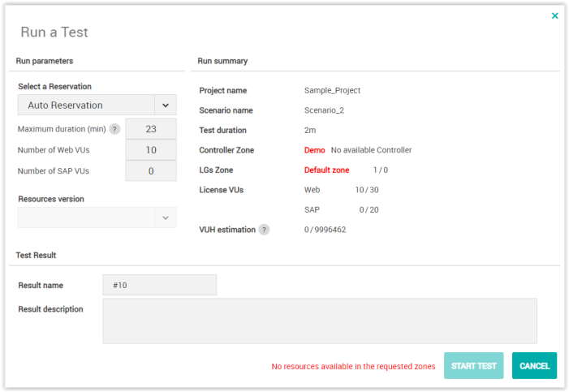Click the Run parameters section header
This screenshot has height=392, width=569.
(x=45, y=61)
